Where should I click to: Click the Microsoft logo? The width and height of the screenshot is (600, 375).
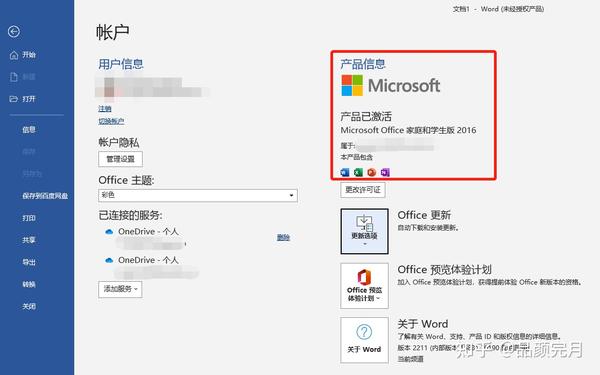[391, 85]
